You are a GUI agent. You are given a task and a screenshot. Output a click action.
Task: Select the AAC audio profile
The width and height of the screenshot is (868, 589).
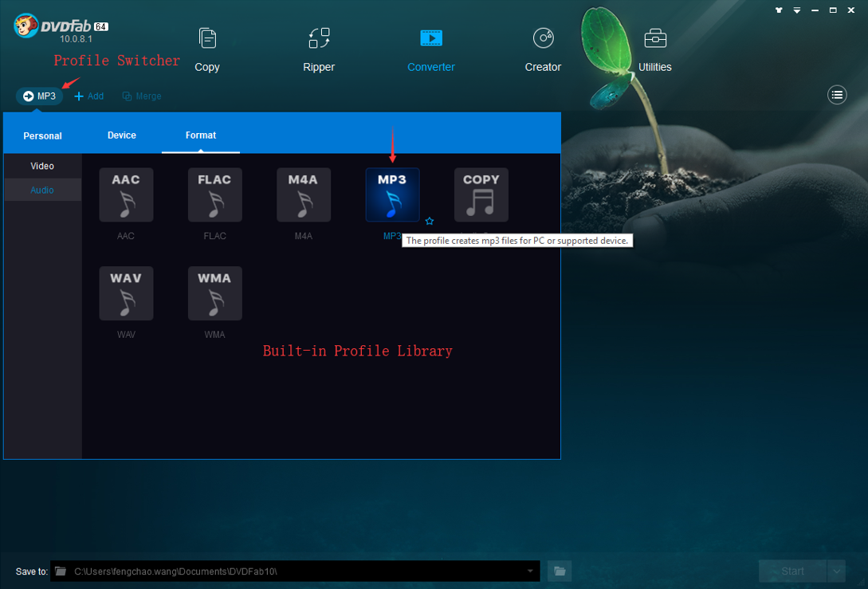click(126, 194)
